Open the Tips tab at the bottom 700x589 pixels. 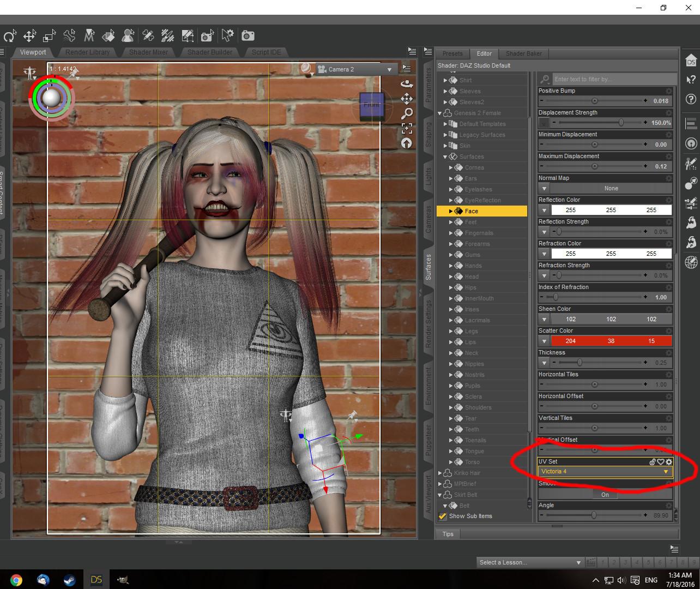point(448,534)
